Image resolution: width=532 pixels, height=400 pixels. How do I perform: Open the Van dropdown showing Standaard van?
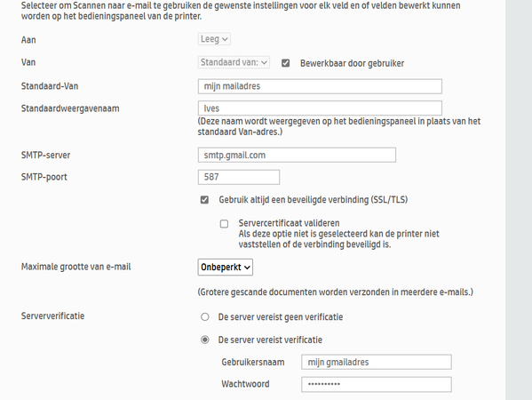point(234,62)
